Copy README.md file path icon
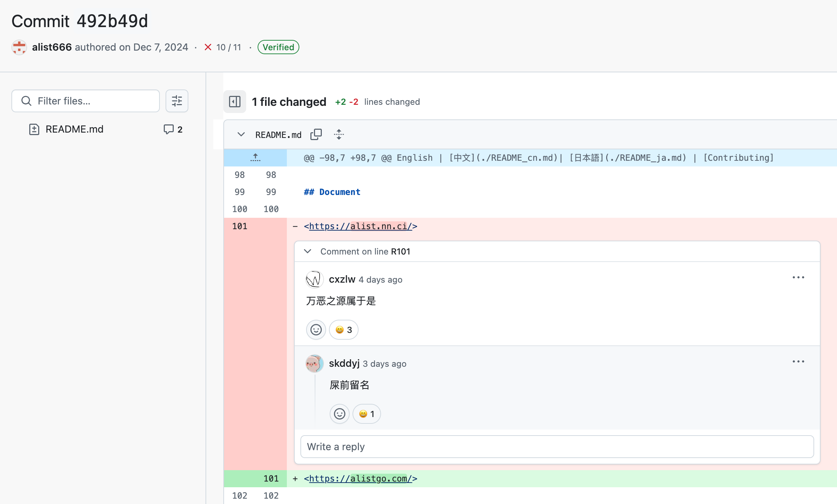Image resolution: width=837 pixels, height=504 pixels. (316, 135)
